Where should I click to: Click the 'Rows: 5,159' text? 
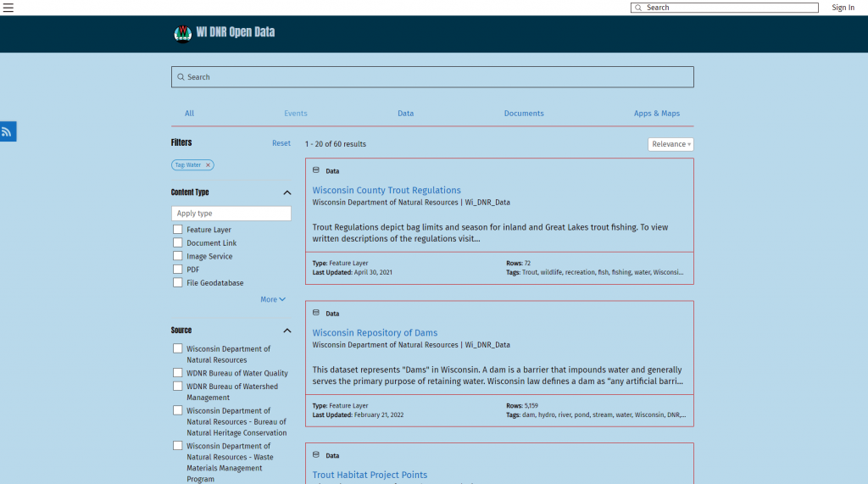pos(522,406)
